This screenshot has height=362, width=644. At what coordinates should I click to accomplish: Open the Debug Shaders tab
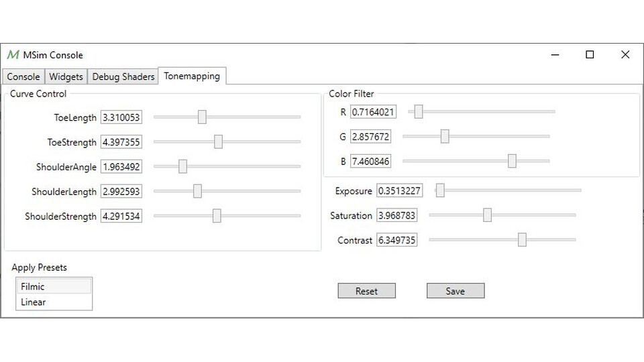coord(123,76)
